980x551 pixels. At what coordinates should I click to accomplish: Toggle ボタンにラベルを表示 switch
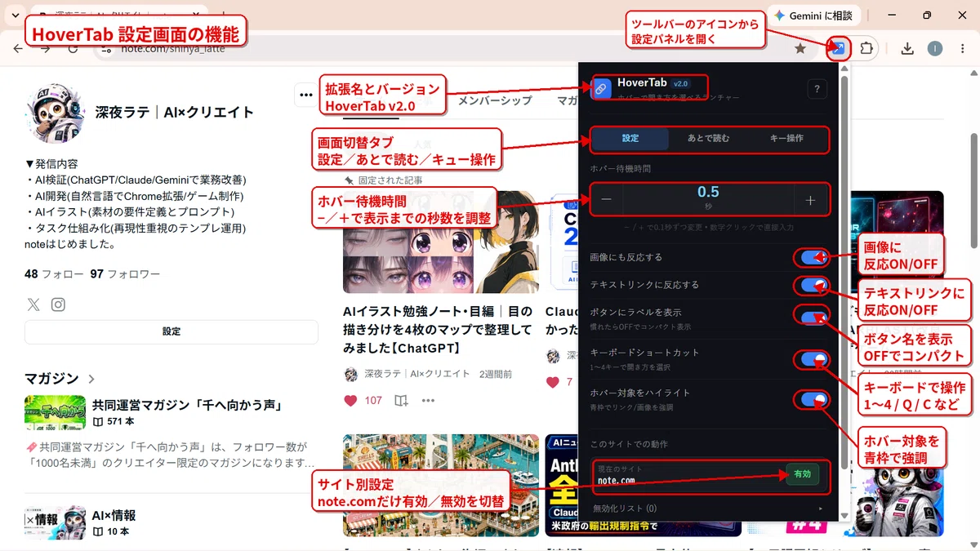813,318
